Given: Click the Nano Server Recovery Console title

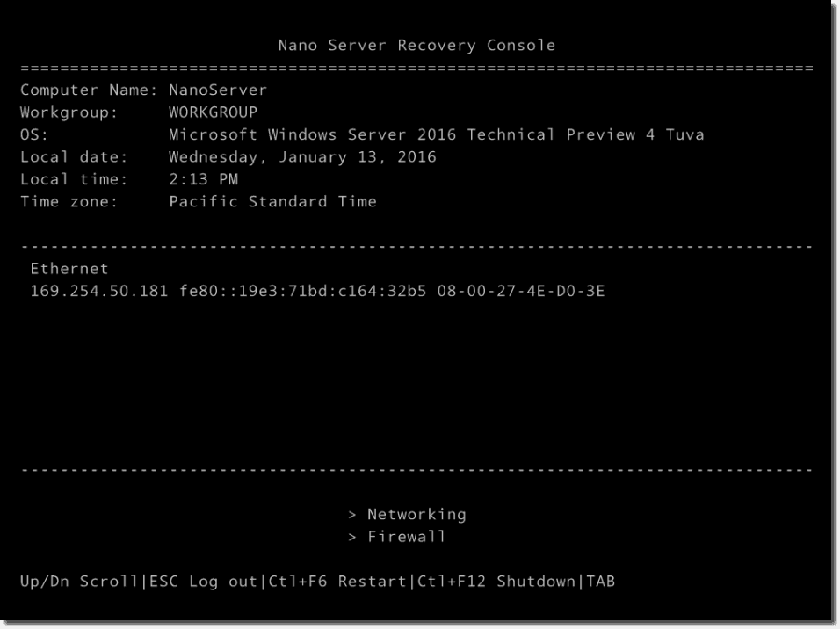Looking at the screenshot, I should [416, 46].
